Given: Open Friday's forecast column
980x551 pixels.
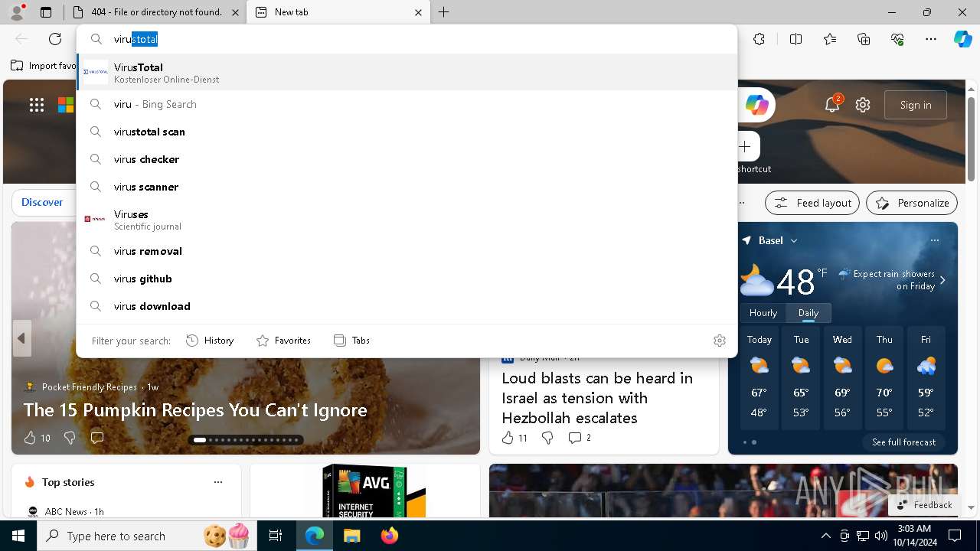Looking at the screenshot, I should click(926, 379).
